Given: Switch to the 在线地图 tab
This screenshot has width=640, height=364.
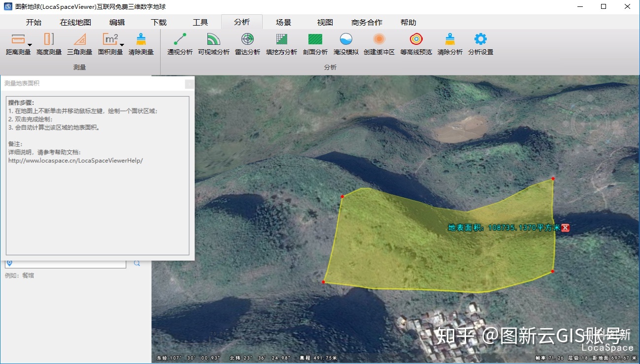Looking at the screenshot, I should coord(75,22).
